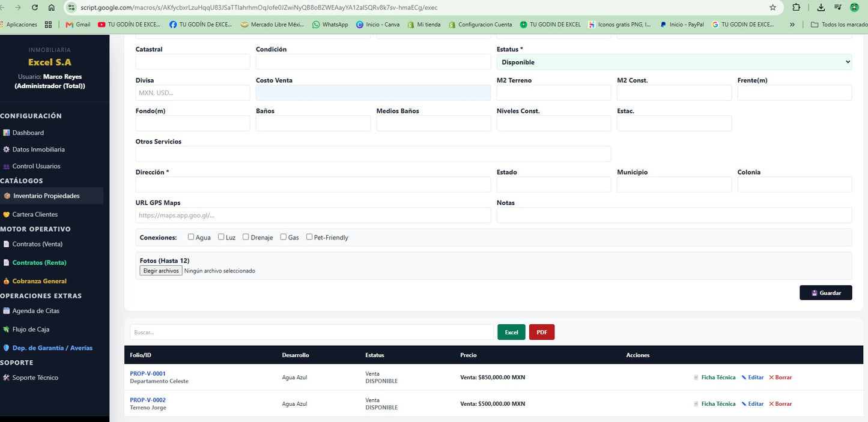Open browser downloads icon
Image resolution: width=868 pixels, height=422 pixels.
[821, 7]
